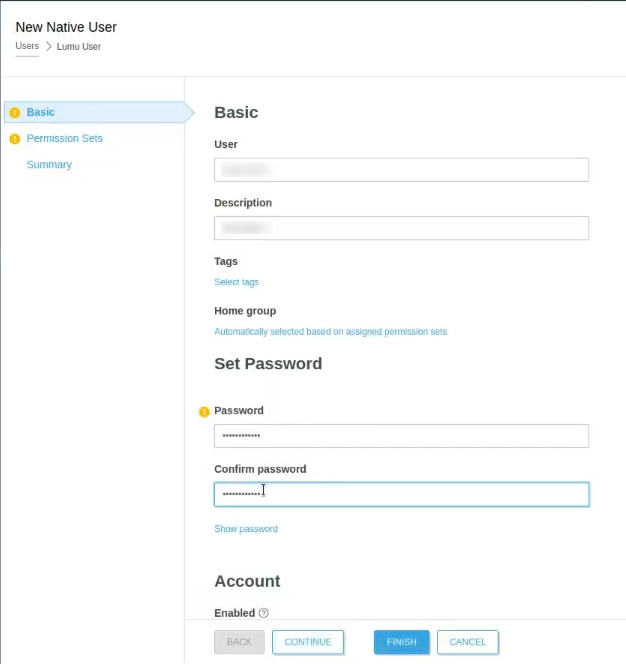Focus the Password input field
This screenshot has height=664, width=626.
(401, 436)
